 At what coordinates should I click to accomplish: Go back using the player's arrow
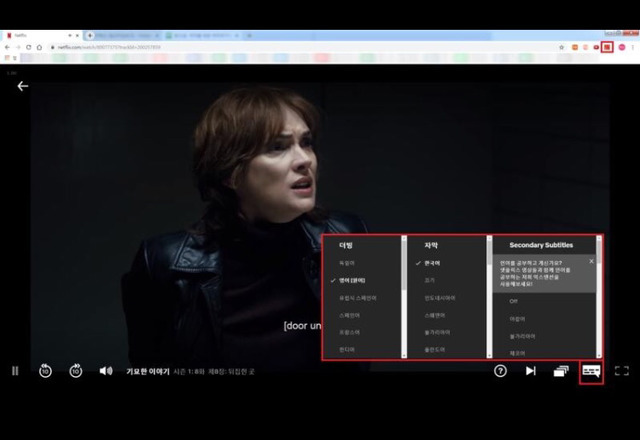point(22,86)
